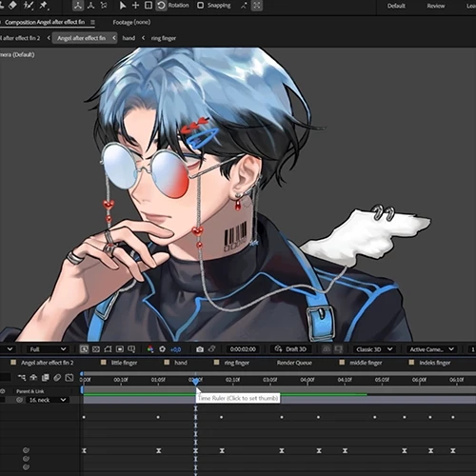Open the Angel after effect fin 2 timeline tab
476x476 pixels.
48,363
